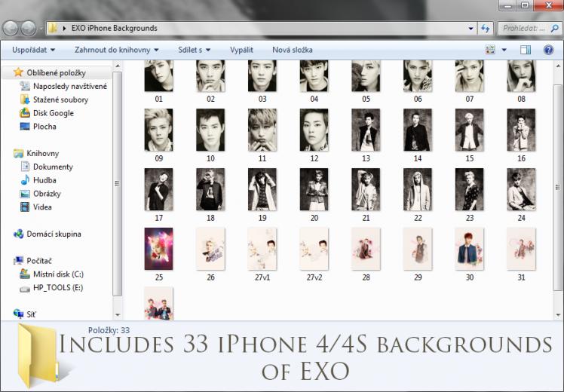Click EXO iPhone Backgrounds in address bar
The height and width of the screenshot is (392, 564).
pyautogui.click(x=114, y=28)
